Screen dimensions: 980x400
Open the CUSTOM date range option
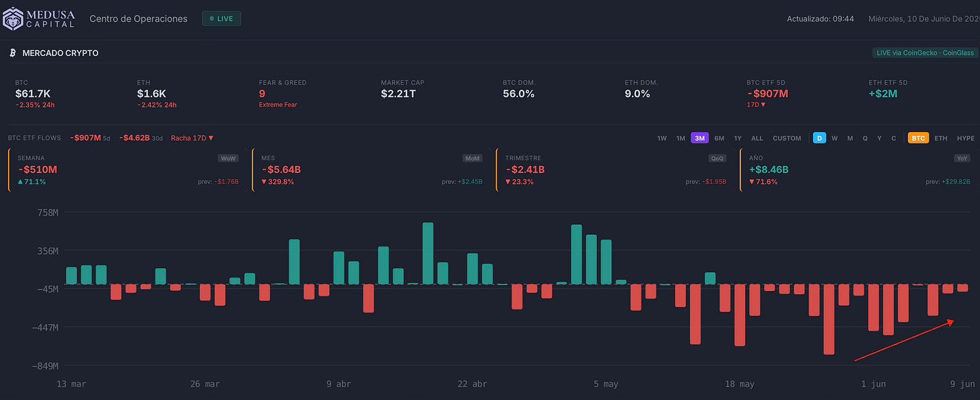pos(787,138)
